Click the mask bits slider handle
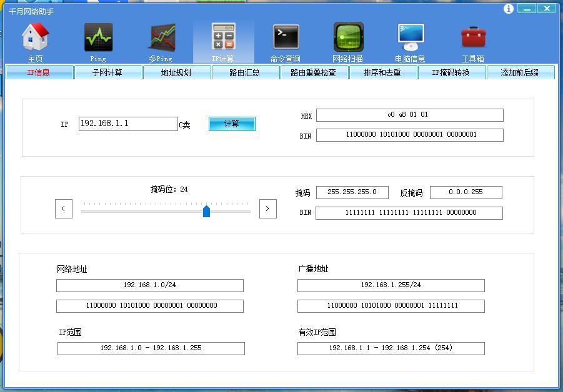This screenshot has height=392, width=563. pos(206,212)
